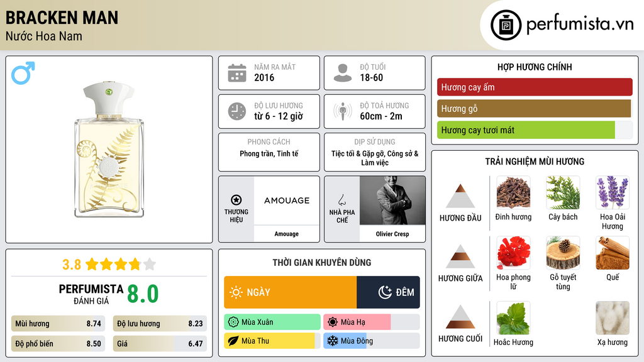Click the person icon beside Độ tuổi
Screen dimensions: 644x362
click(343, 73)
